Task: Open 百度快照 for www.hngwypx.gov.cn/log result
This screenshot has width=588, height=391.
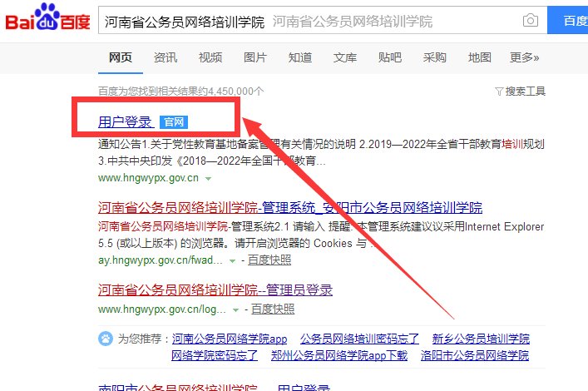Action: [273, 309]
